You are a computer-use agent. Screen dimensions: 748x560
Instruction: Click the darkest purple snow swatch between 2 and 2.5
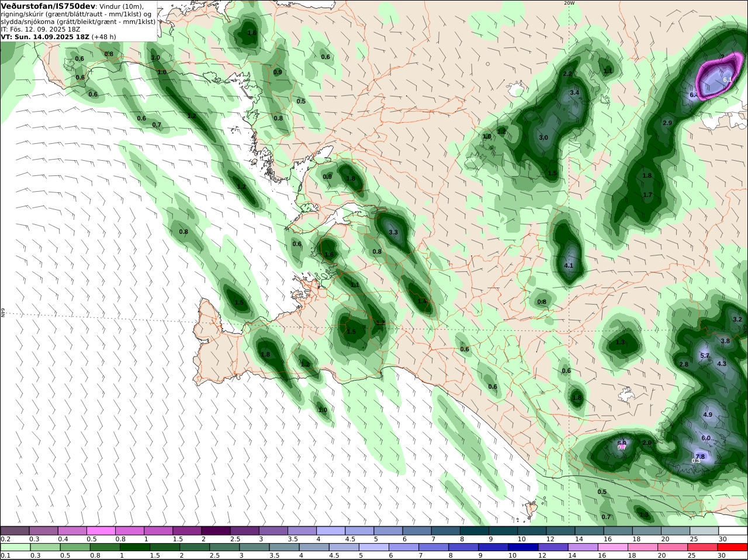tap(216, 531)
